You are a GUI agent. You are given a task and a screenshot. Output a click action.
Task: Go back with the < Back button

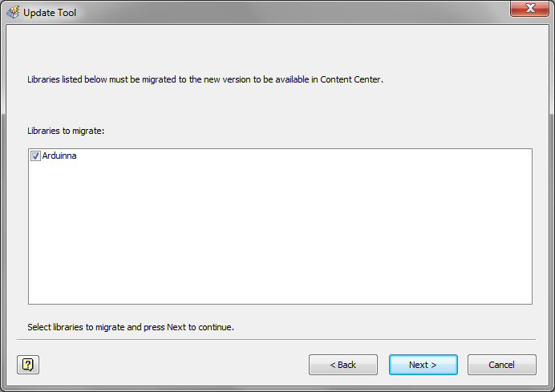(x=343, y=365)
